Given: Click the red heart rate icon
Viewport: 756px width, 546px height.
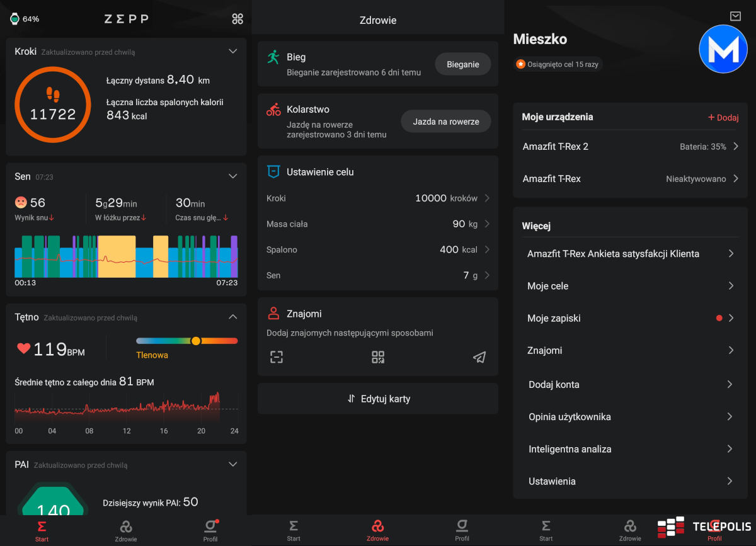Looking at the screenshot, I should 24,348.
